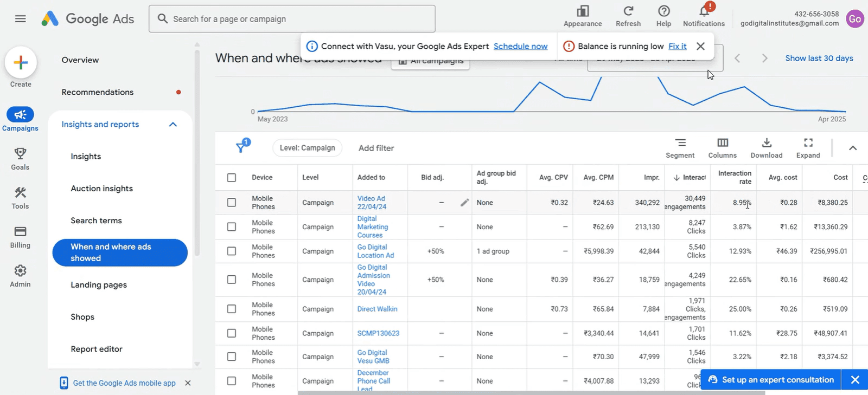
Task: Open Auction insights page
Action: click(x=101, y=189)
